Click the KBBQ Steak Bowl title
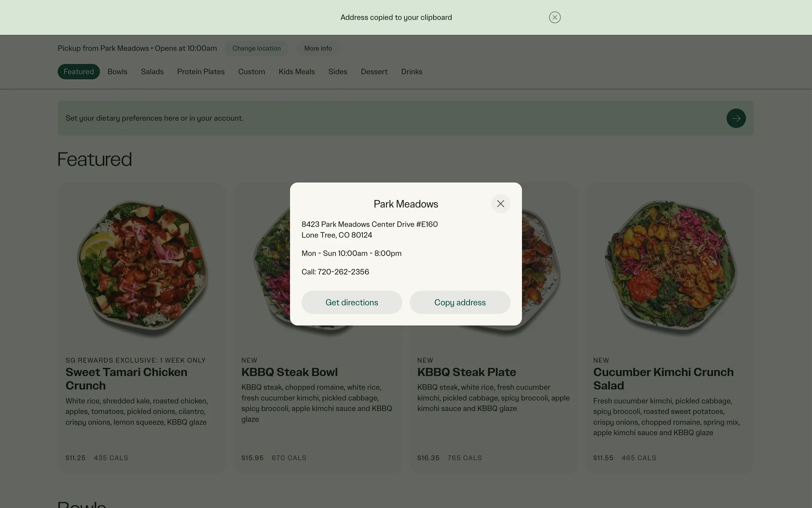Screen dimensions: 812x508 289,372
